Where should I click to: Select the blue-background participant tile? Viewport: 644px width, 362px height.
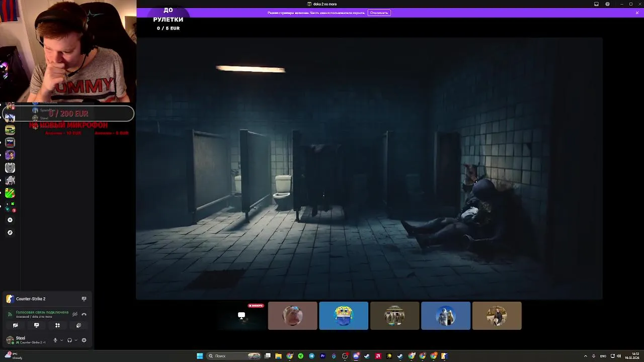[x=446, y=316]
